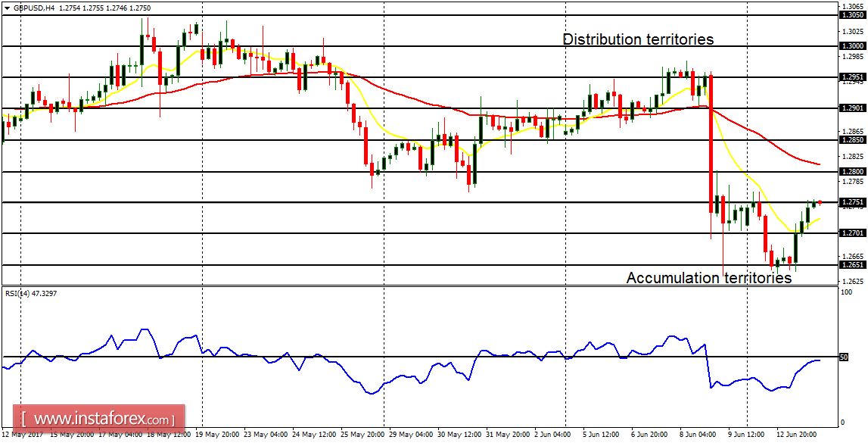
Task: Click the 1.3000 price level label
Action: click(x=850, y=46)
